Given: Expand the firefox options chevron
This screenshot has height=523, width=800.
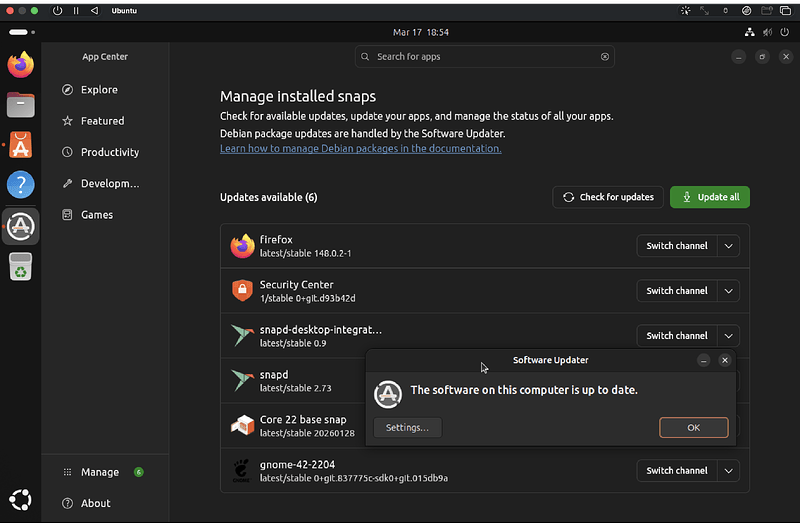Looking at the screenshot, I should (729, 246).
